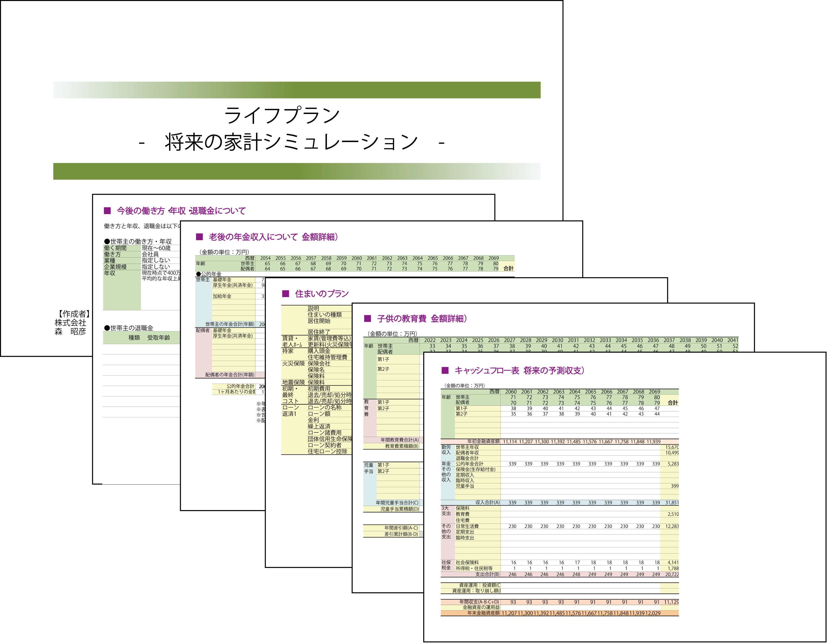Click the 支出合計(B) row label

point(487,574)
